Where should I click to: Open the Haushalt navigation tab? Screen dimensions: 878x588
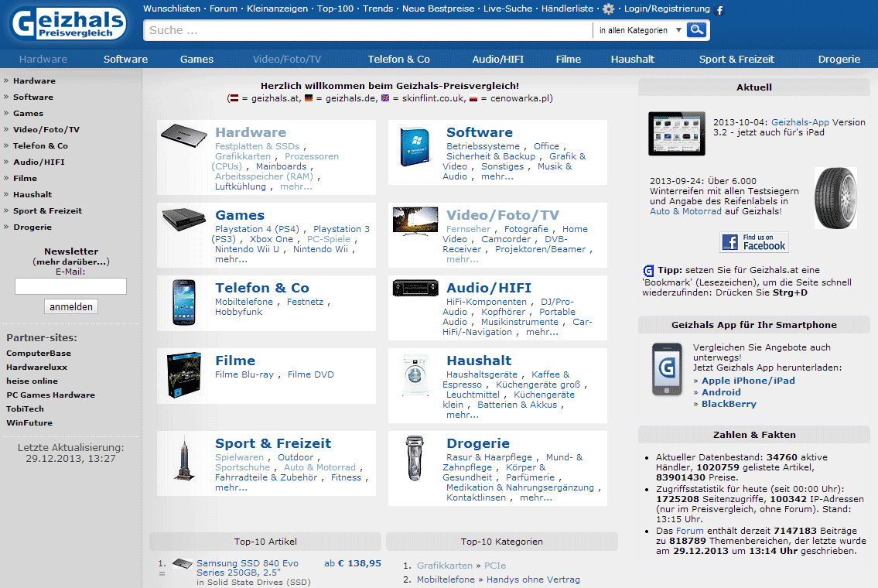pyautogui.click(x=632, y=59)
